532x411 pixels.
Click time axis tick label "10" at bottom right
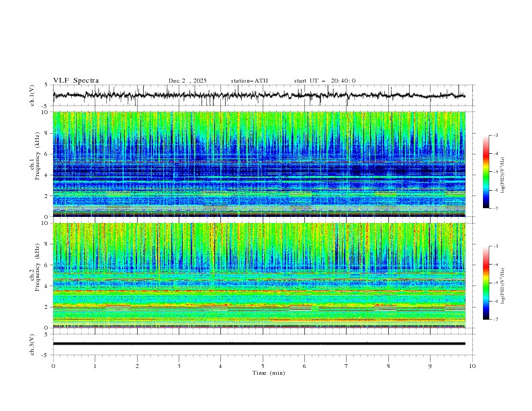point(472,366)
